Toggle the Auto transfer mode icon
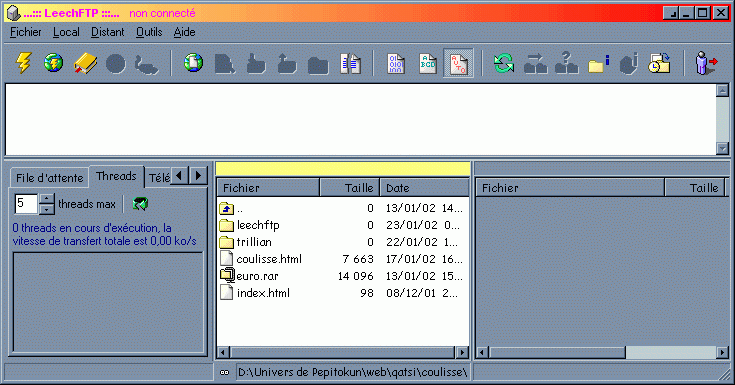735x385 pixels. (458, 63)
